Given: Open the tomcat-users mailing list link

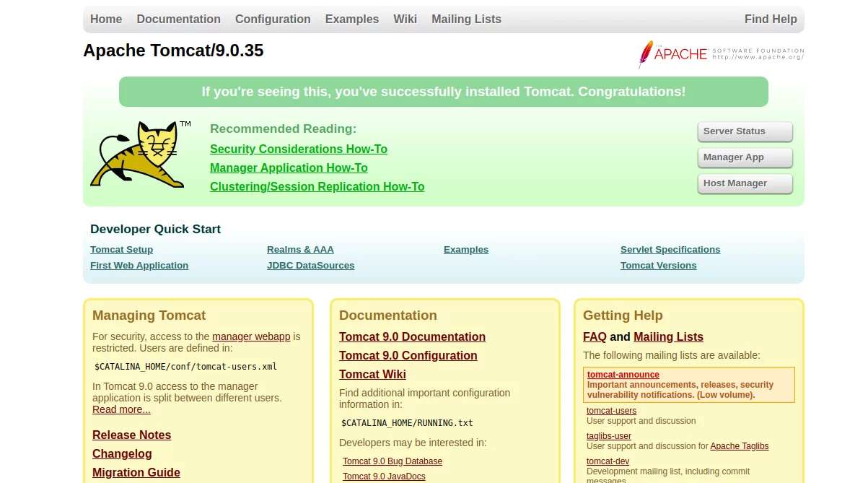Looking at the screenshot, I should [x=611, y=411].
